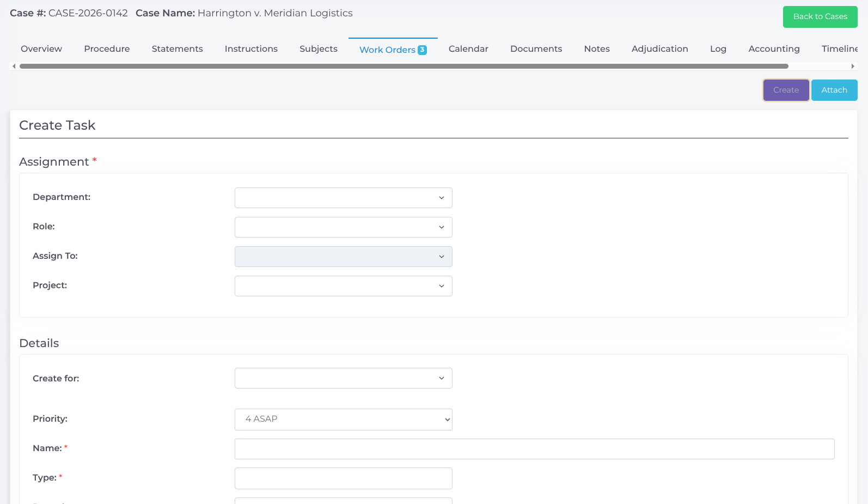Image resolution: width=868 pixels, height=504 pixels.
Task: Open the Project dropdown
Action: (344, 286)
